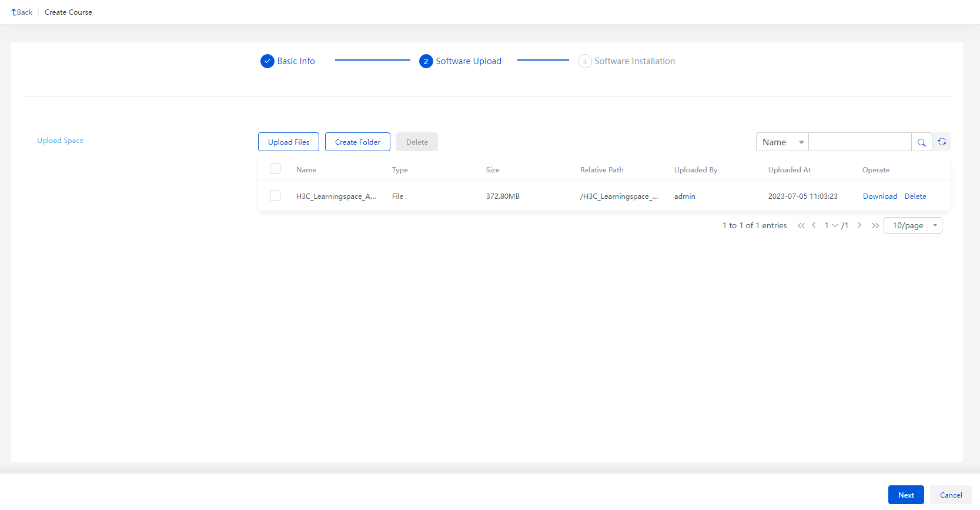This screenshot has width=980, height=510.
Task: Click the Upload Files button
Action: pos(289,142)
